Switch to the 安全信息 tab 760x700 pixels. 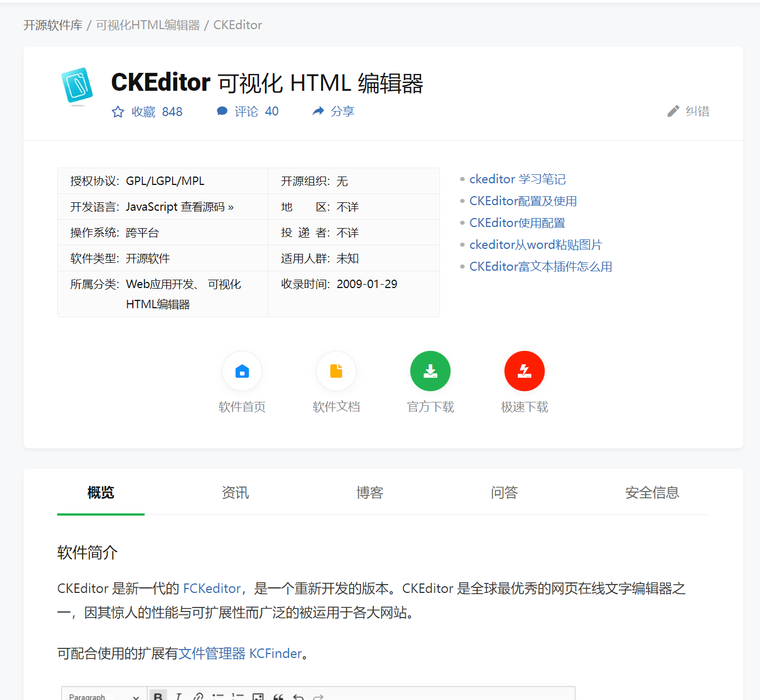pos(652,493)
